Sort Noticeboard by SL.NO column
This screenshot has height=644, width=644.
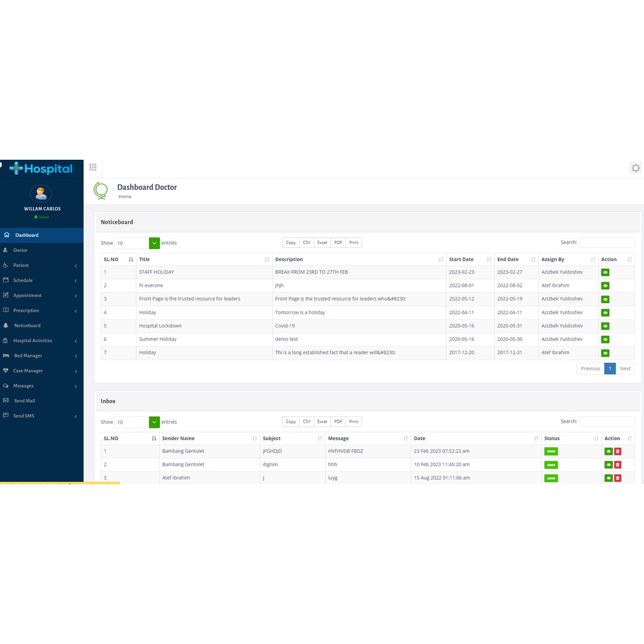coord(119,259)
